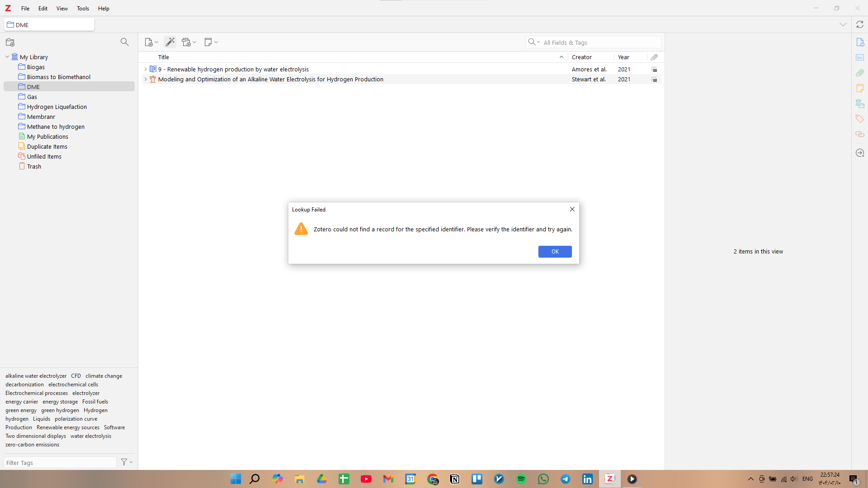Open the Tools menu
Viewport: 868px width, 488px height.
click(83, 8)
